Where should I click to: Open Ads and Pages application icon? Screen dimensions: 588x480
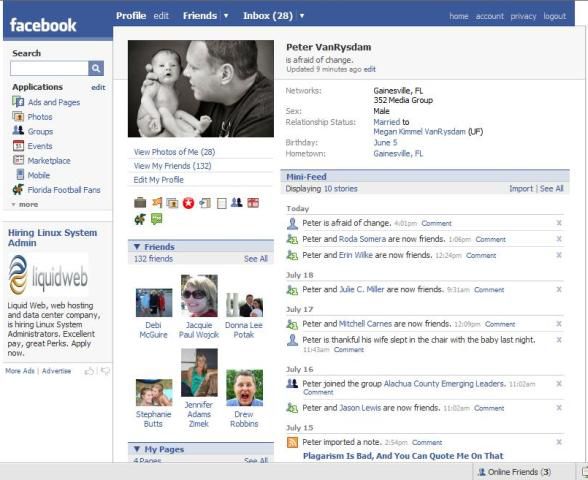pos(18,102)
